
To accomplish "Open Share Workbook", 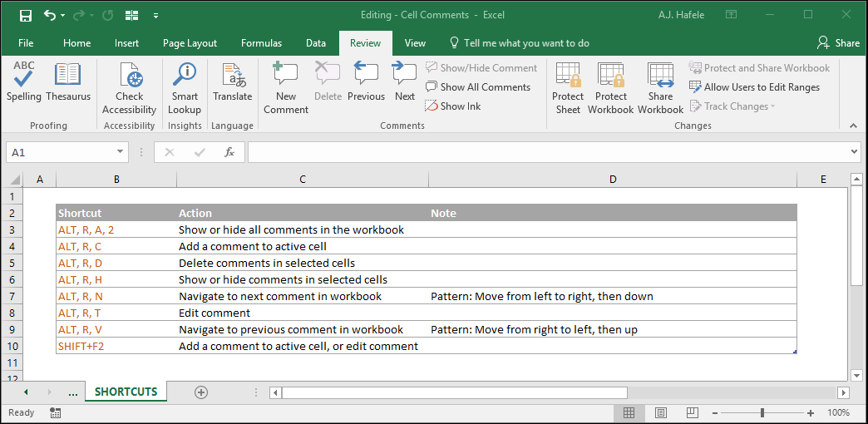I will (x=660, y=89).
